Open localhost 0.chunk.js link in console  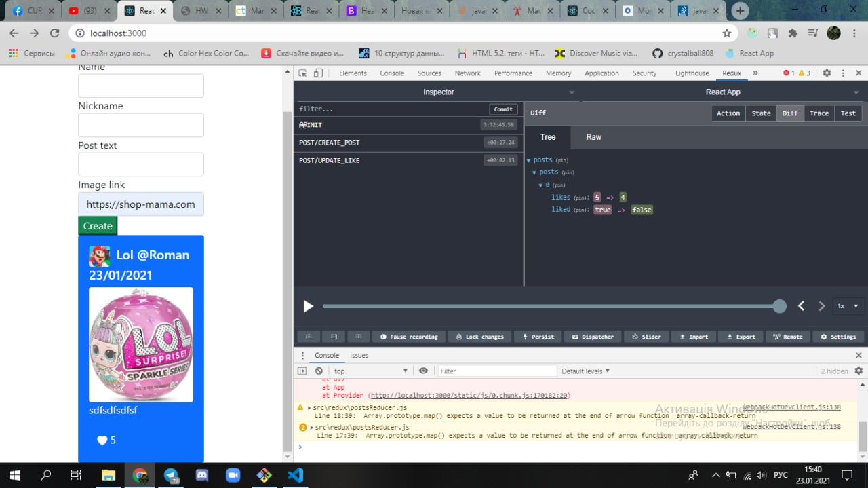coord(470,395)
